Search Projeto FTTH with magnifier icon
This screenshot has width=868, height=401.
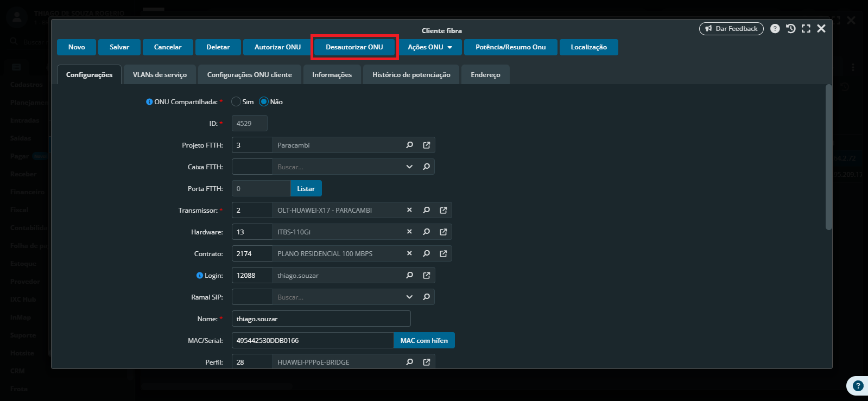[409, 145]
